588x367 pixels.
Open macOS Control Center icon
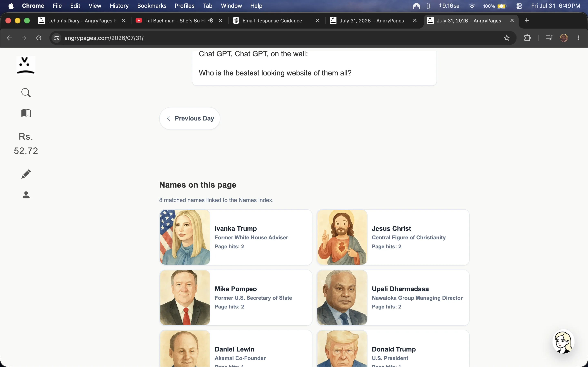pyautogui.click(x=519, y=6)
